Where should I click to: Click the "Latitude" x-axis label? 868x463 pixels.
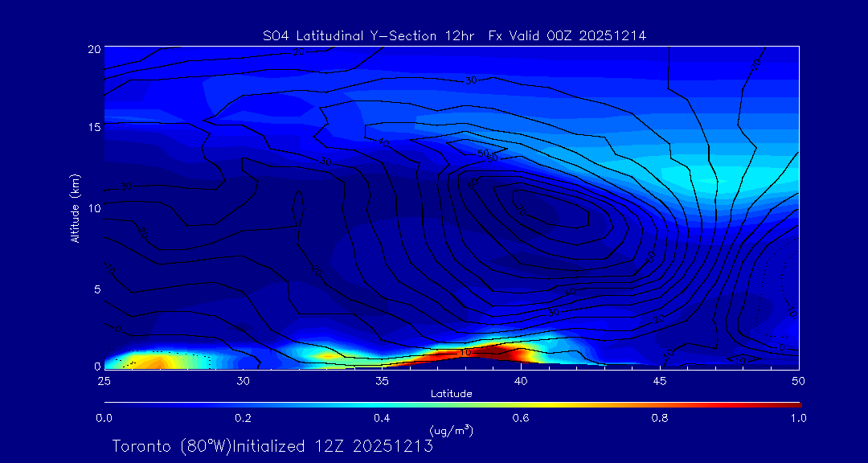(451, 394)
